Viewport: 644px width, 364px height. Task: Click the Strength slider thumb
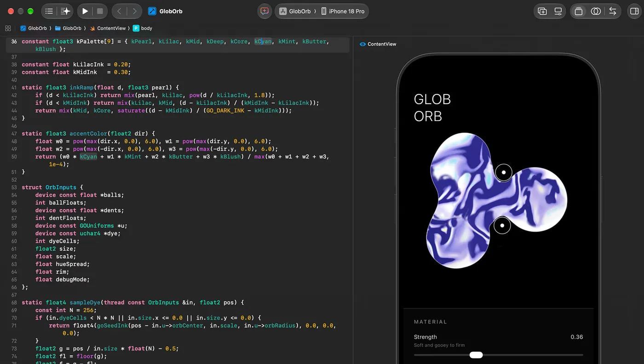[x=476, y=355]
